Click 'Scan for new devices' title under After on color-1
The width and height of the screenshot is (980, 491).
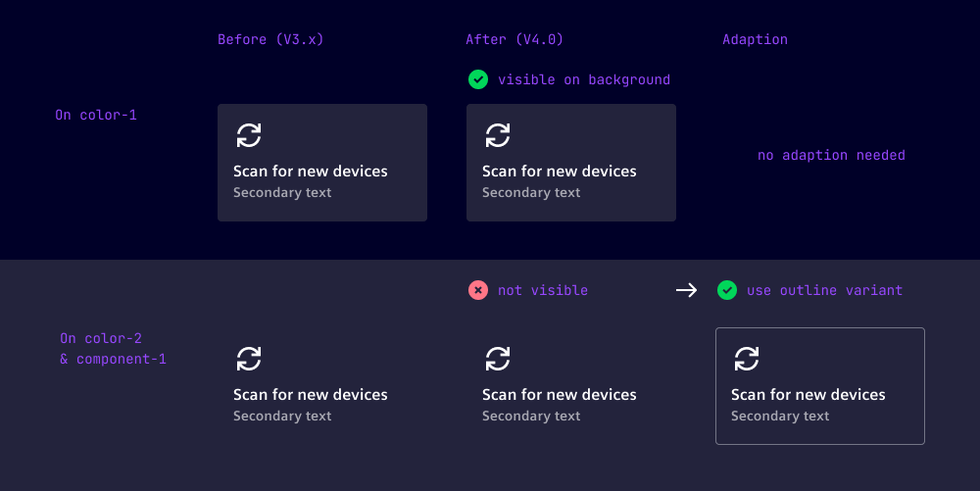[x=559, y=172]
